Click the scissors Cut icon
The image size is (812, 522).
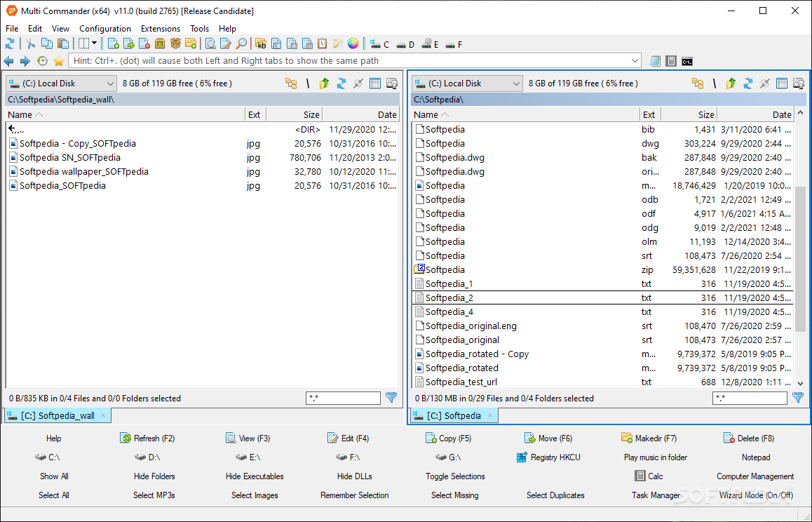click(31, 44)
